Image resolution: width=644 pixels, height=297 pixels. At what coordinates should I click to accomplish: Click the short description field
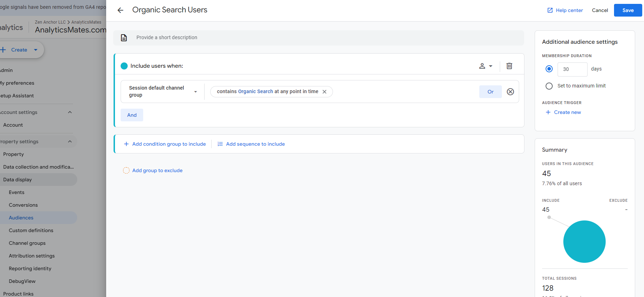tap(318, 38)
